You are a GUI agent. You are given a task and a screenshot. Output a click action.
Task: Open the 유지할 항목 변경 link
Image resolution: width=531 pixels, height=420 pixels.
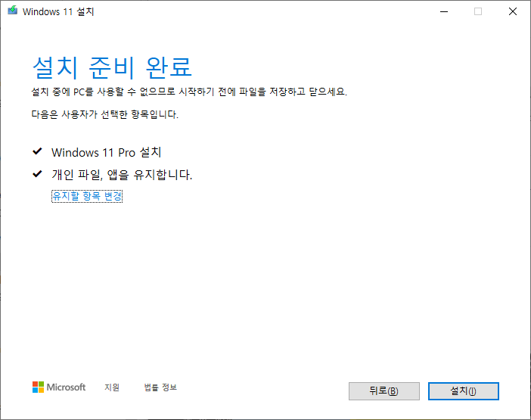click(x=87, y=196)
